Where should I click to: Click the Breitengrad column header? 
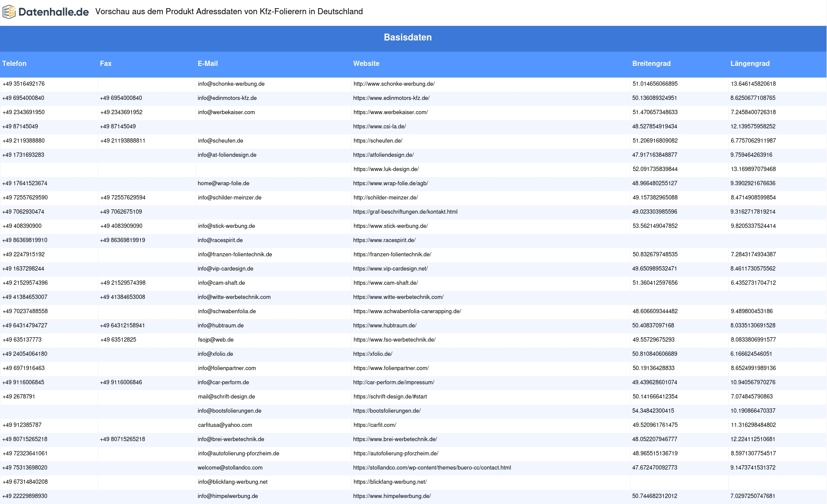pos(651,63)
